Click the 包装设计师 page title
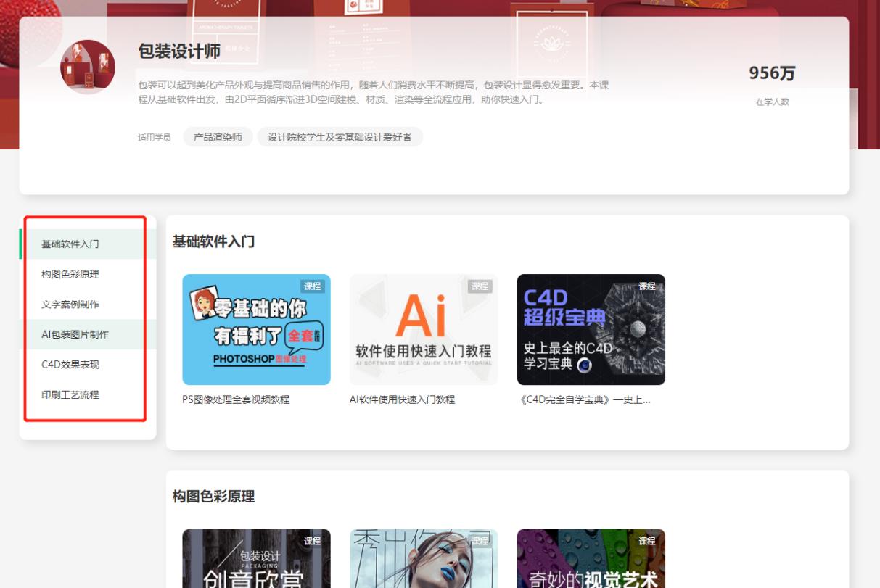880x588 pixels. coord(179,51)
